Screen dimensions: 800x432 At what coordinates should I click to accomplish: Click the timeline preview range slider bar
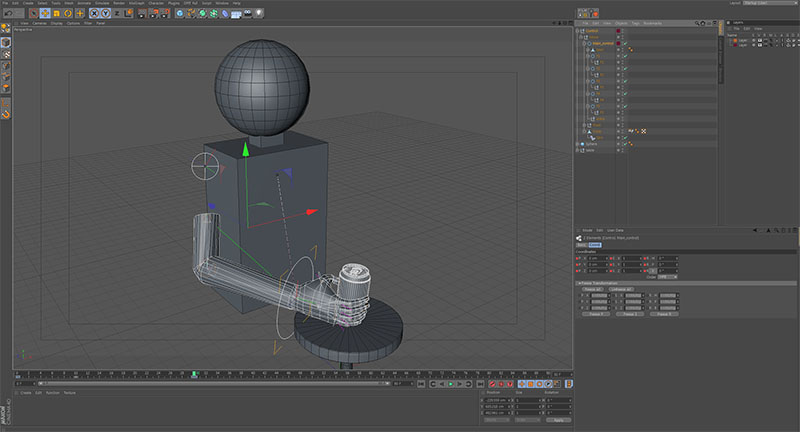coord(213,384)
